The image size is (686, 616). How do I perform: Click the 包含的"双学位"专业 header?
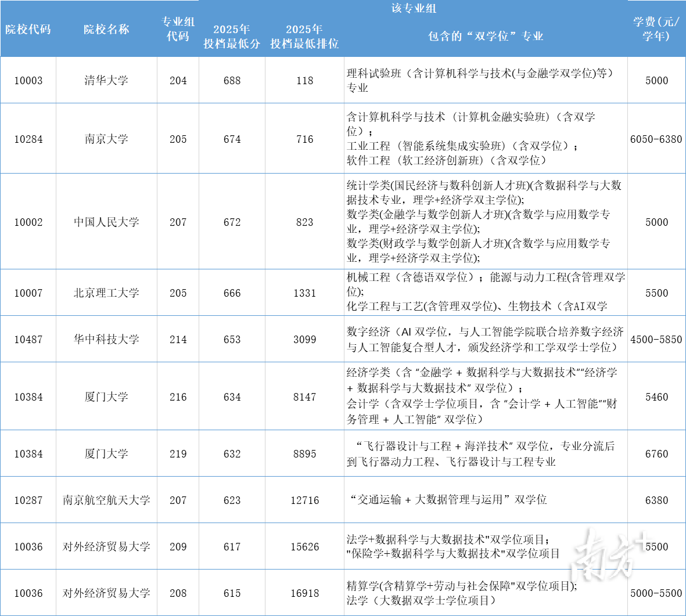coord(486,36)
